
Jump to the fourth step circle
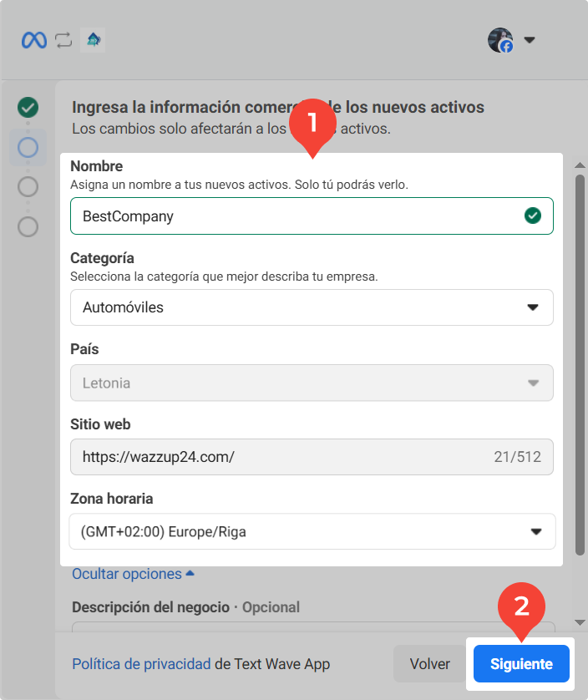click(28, 226)
